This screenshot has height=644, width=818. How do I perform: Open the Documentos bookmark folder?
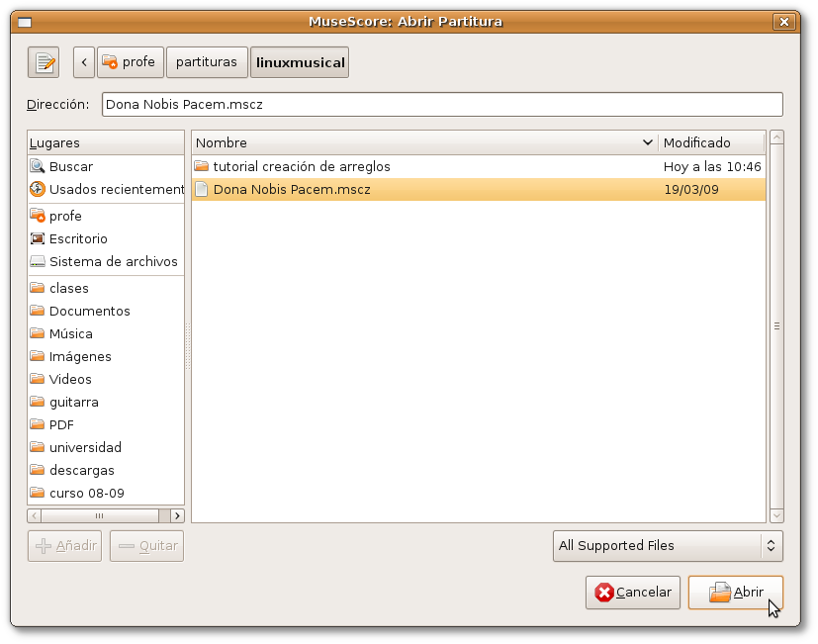(107, 311)
